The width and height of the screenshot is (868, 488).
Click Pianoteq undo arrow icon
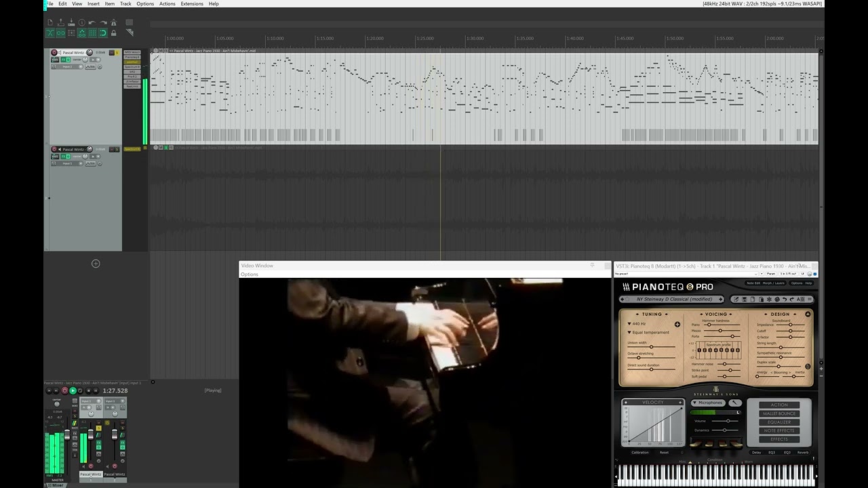pyautogui.click(x=785, y=300)
